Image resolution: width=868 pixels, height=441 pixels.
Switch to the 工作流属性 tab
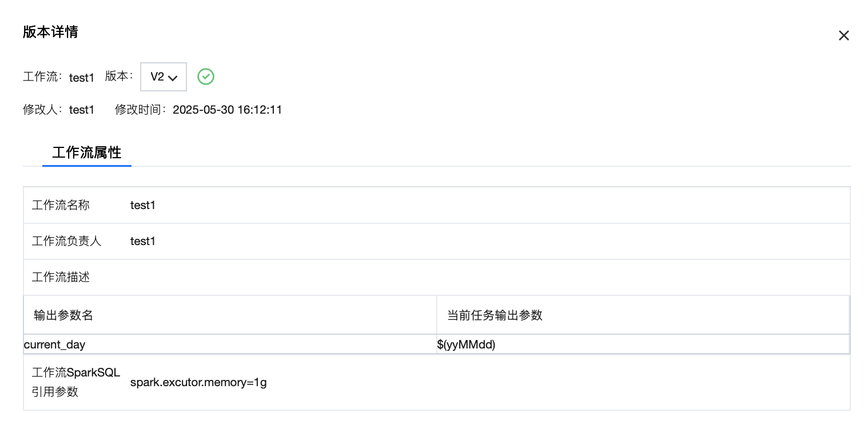87,153
